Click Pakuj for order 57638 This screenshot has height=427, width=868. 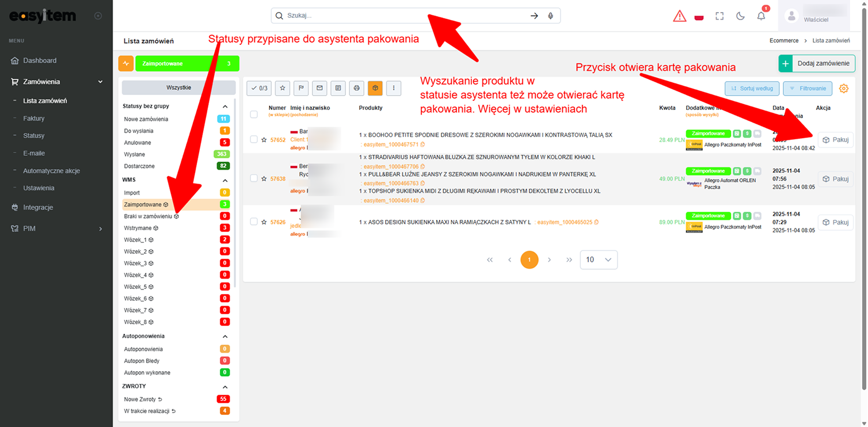coord(836,179)
